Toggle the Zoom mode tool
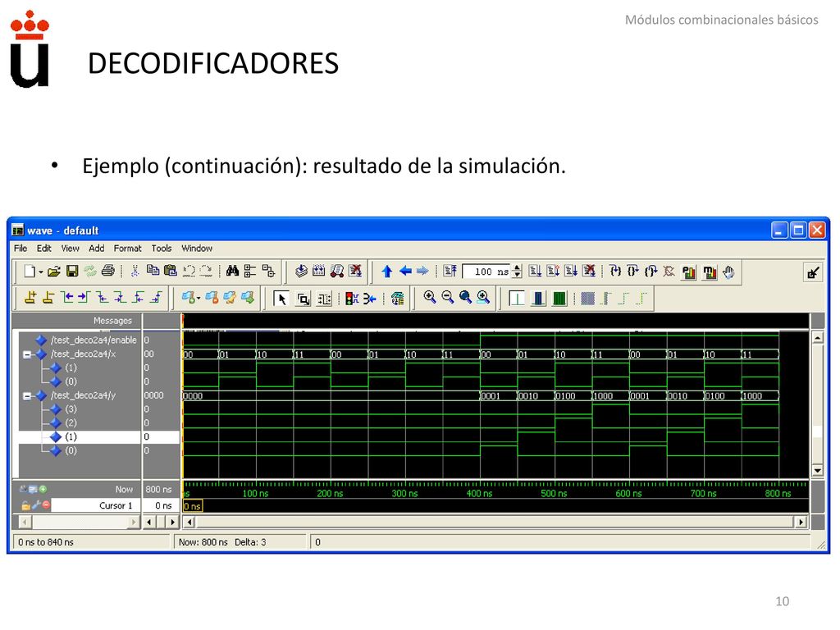Screen dimensions: 840x630 pos(304,299)
